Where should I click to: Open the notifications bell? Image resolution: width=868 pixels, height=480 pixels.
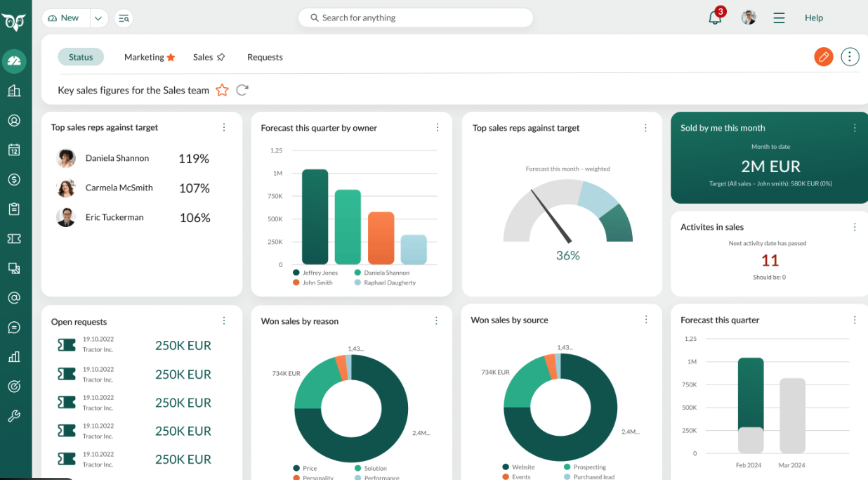click(x=715, y=18)
